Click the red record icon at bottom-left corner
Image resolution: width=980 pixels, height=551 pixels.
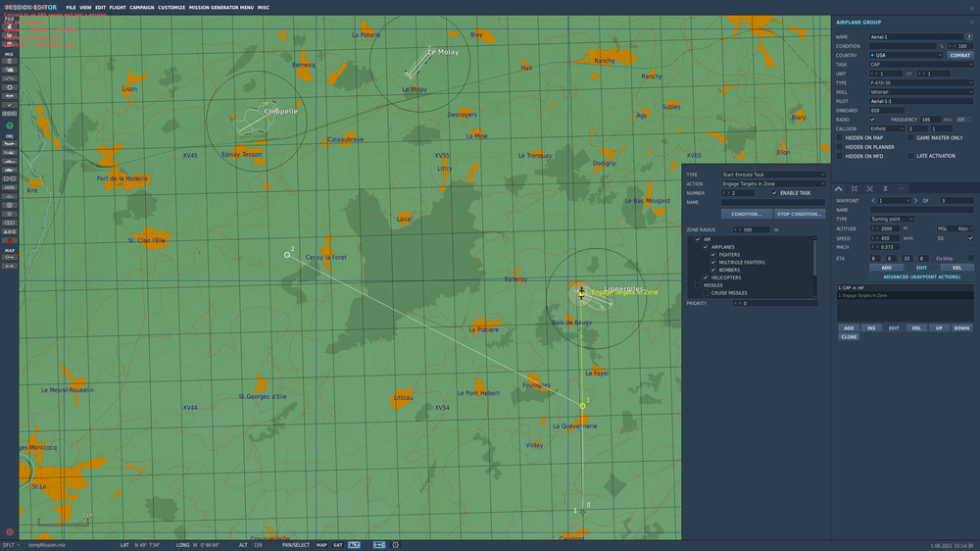[x=10, y=532]
